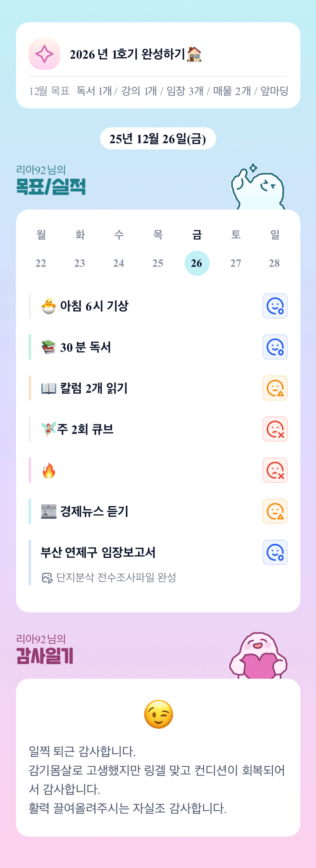
Task: Toggle status face for 칼럼 2개 읽기
Action: (x=275, y=388)
